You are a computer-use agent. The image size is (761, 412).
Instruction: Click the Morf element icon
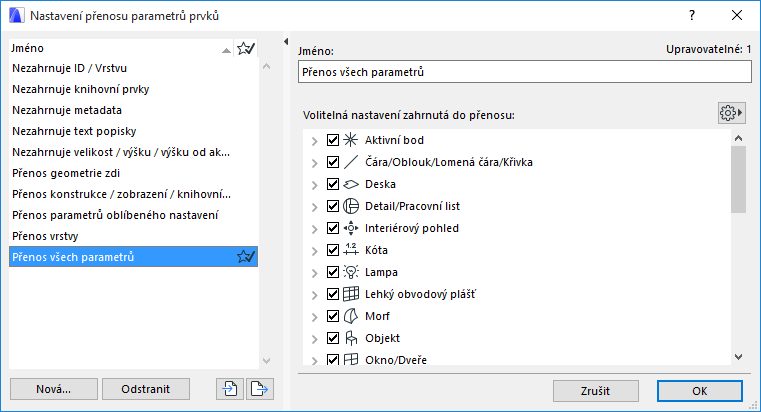point(350,316)
